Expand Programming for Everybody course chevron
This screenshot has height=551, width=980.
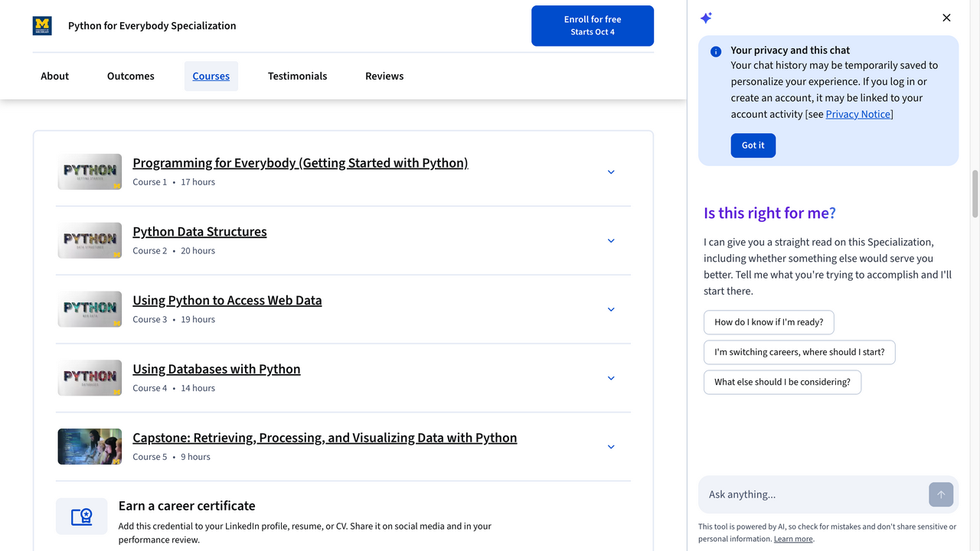(x=611, y=172)
